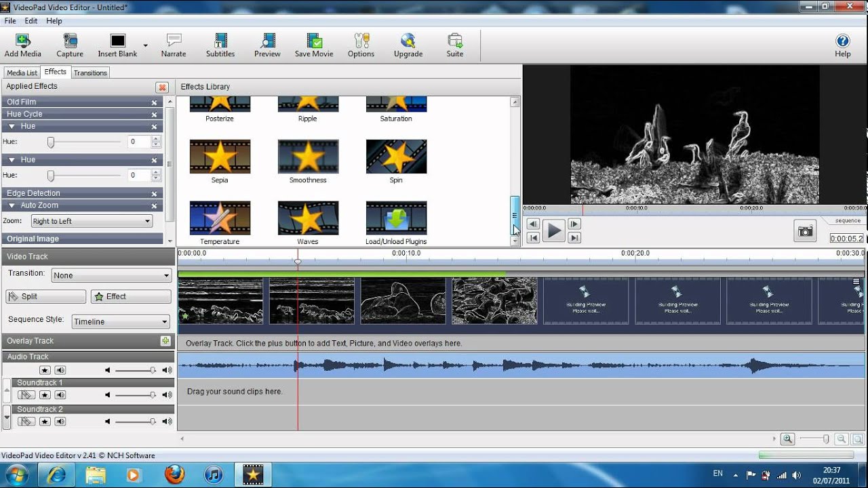Click the Soundtrack 2 star effects icon
The height and width of the screenshot is (488, 868).
click(x=45, y=422)
